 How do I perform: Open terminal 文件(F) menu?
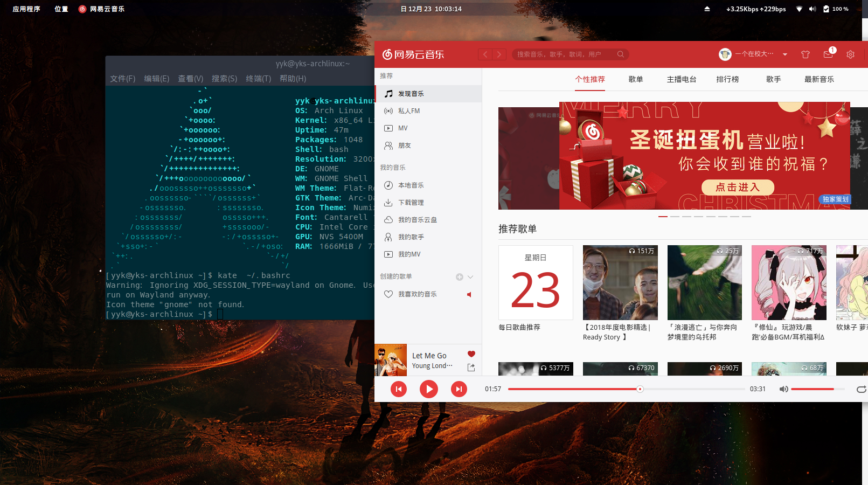(123, 79)
